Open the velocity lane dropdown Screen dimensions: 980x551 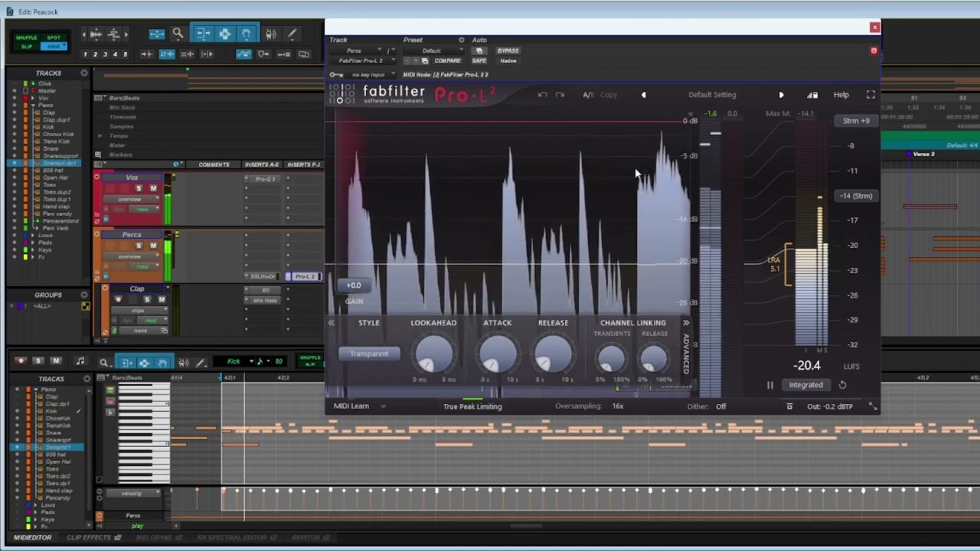132,494
